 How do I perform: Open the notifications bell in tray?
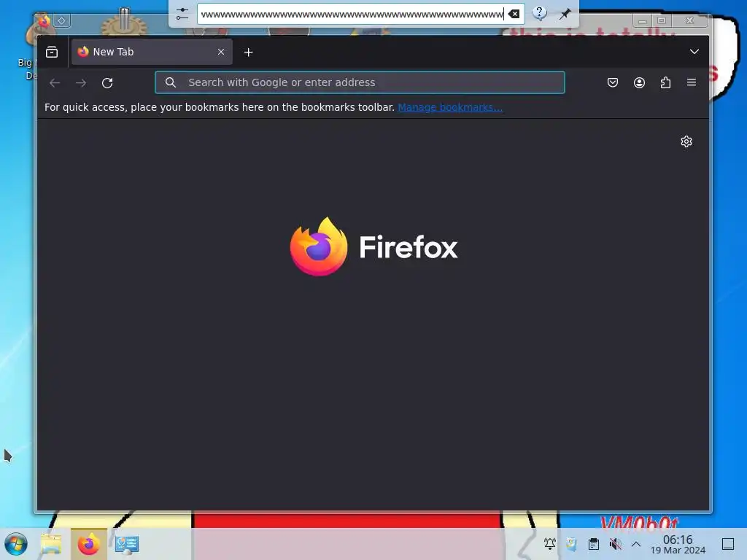point(550,543)
